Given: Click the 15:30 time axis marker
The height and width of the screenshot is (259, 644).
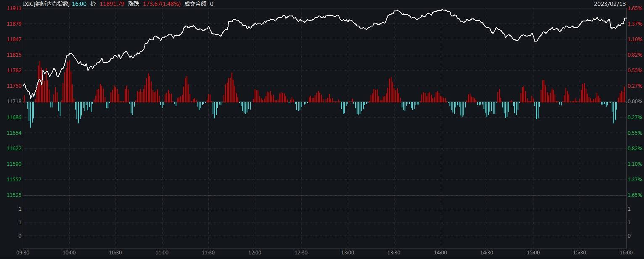Looking at the screenshot, I should [579, 253].
